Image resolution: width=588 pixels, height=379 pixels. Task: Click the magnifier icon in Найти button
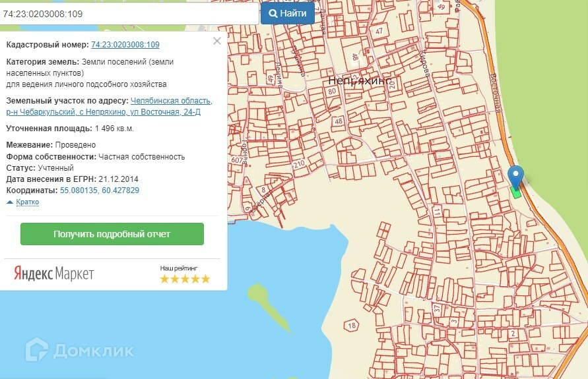coord(273,13)
